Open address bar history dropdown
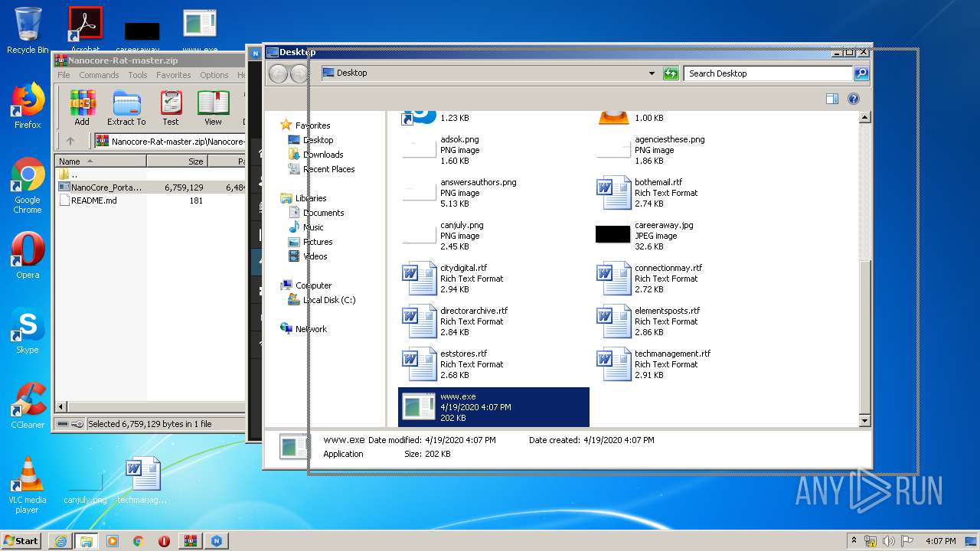Screen dimensions: 980x551 652,73
